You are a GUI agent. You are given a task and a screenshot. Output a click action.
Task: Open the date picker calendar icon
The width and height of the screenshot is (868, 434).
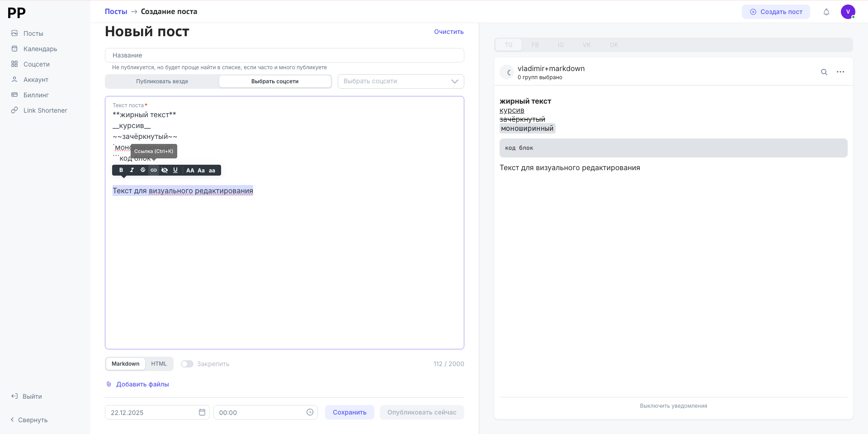click(202, 412)
